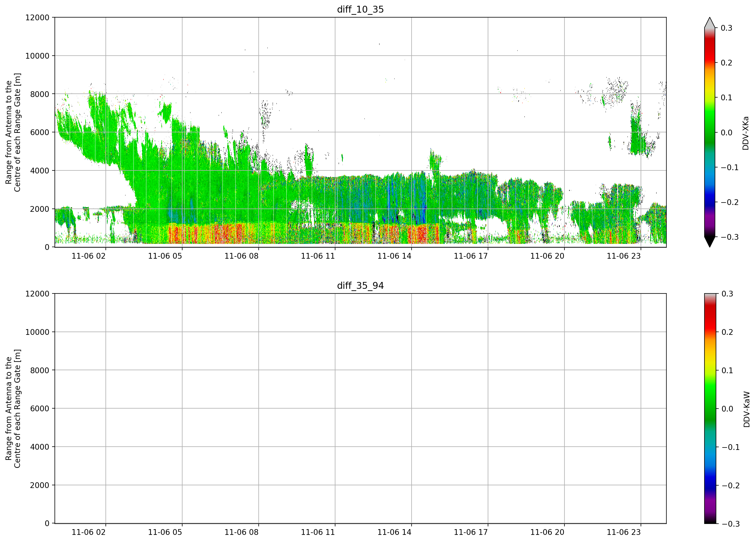Click the DDV-KaW colorbar label
Viewport: 756px width, 542px height.
pos(747,409)
